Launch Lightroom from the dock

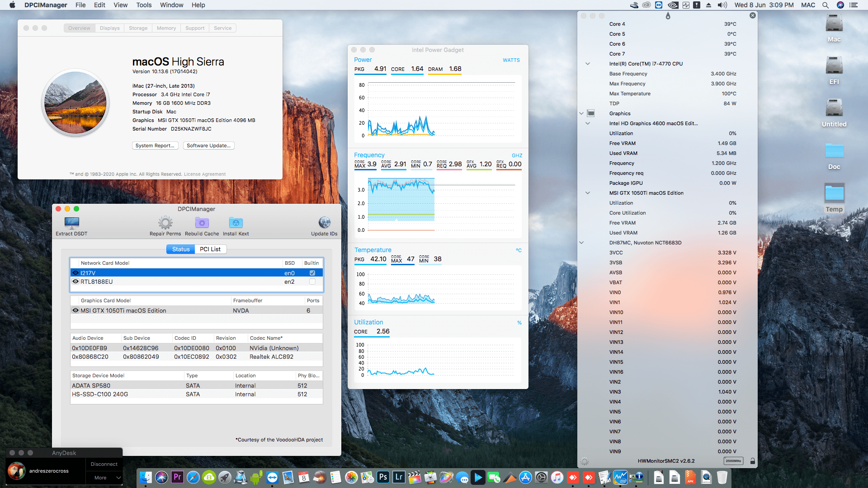coord(399,477)
